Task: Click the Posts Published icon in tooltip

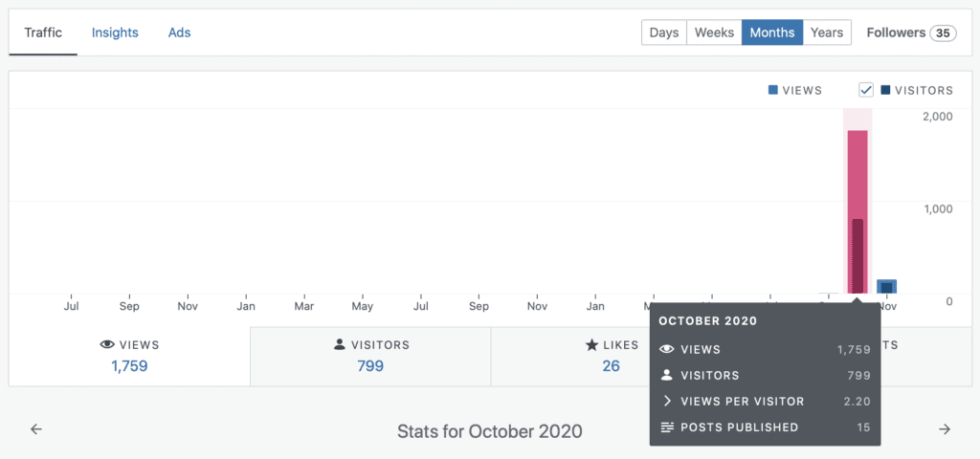Action: (667, 427)
